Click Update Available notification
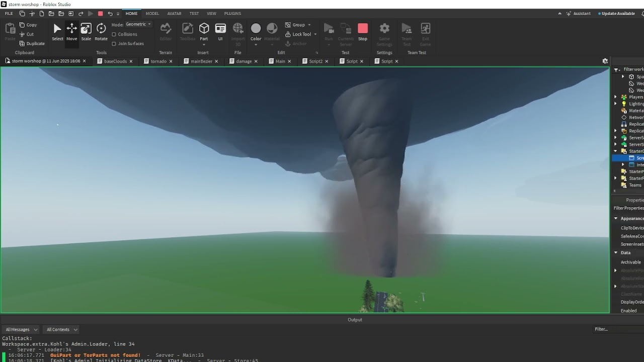 coord(616,14)
